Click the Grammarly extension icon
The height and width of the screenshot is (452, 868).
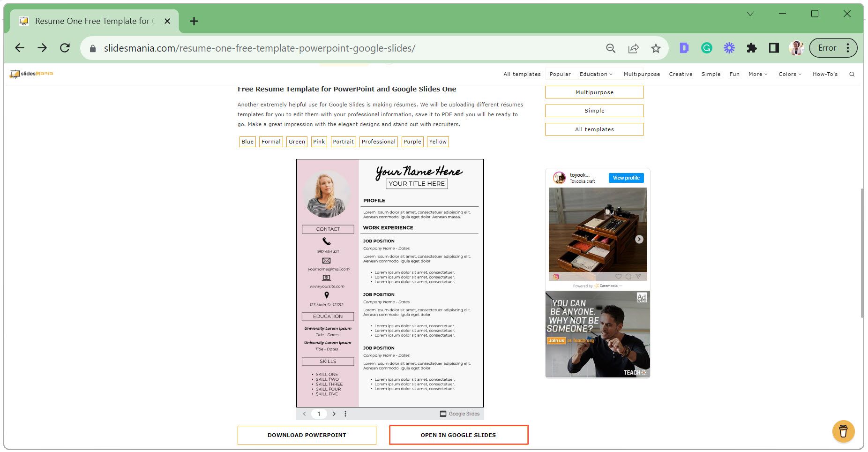[x=706, y=48]
